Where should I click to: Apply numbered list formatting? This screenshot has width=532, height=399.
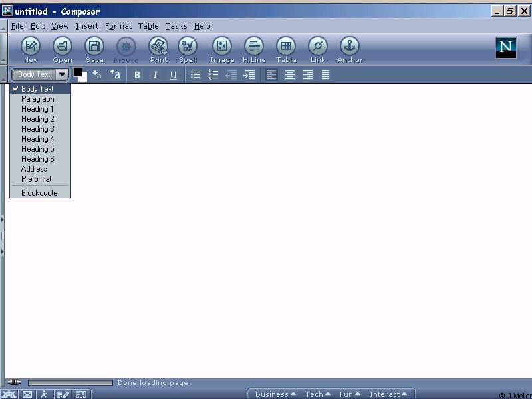pos(213,75)
